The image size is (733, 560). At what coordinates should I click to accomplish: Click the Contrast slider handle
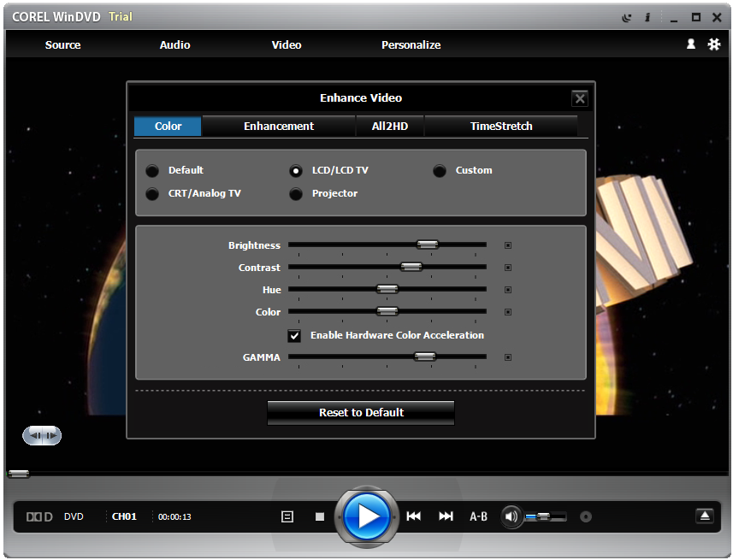tap(411, 267)
